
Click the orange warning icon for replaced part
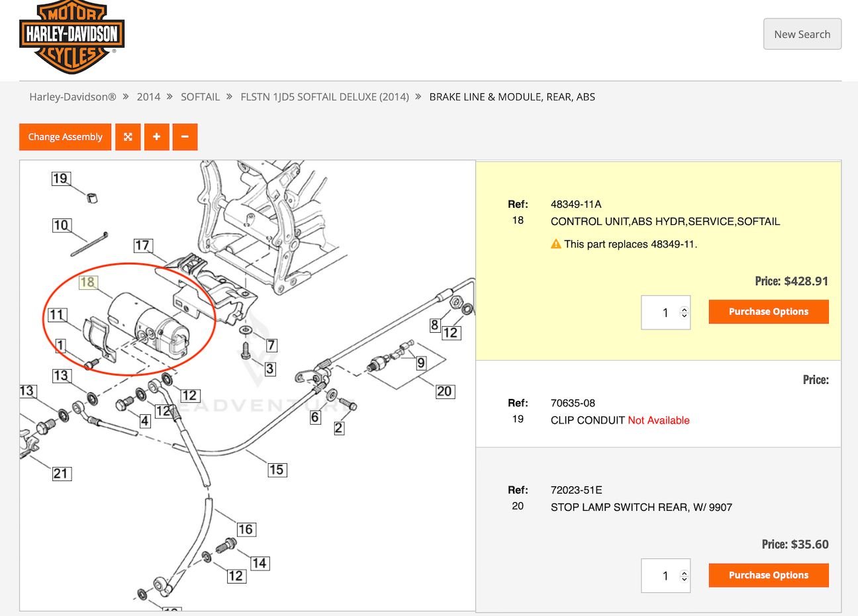(556, 244)
